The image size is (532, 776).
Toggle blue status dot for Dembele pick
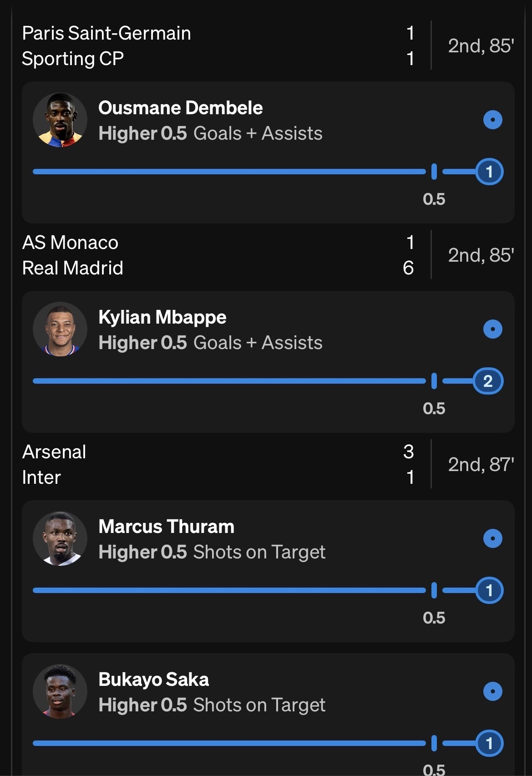point(492,120)
